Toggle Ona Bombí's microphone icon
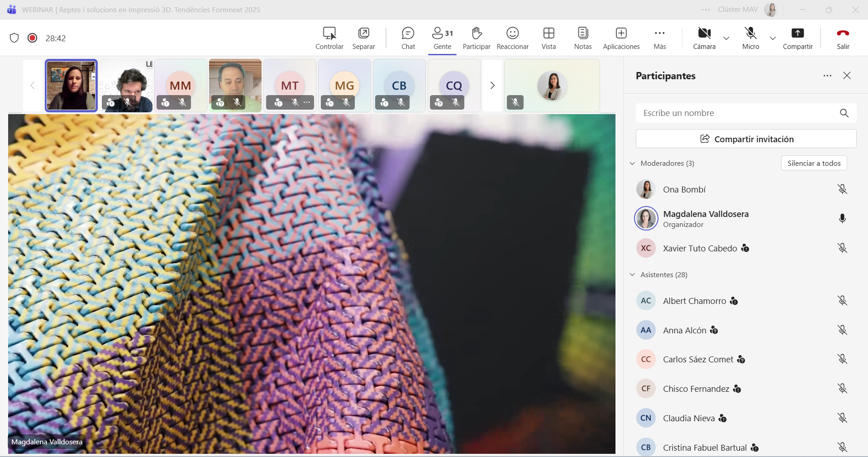This screenshot has height=457, width=868. tap(842, 189)
